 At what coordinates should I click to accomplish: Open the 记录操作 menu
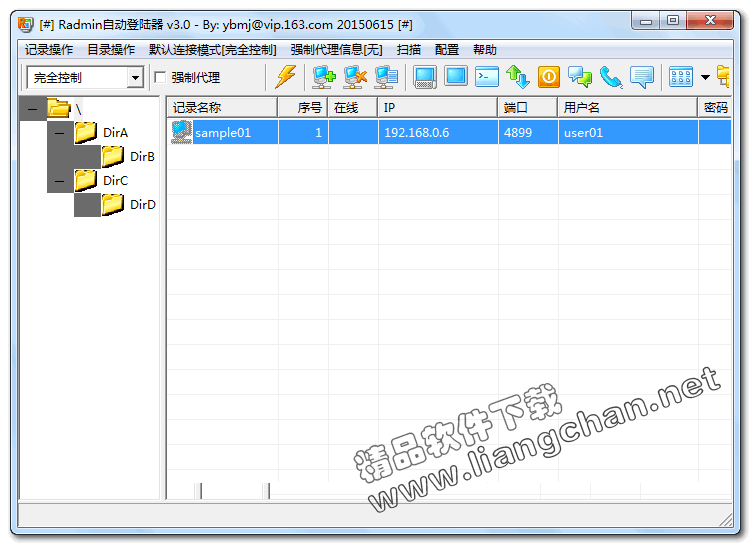tap(49, 49)
